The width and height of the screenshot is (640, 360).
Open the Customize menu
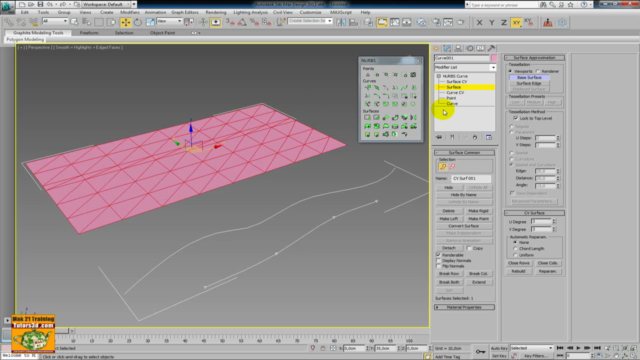[310, 12]
